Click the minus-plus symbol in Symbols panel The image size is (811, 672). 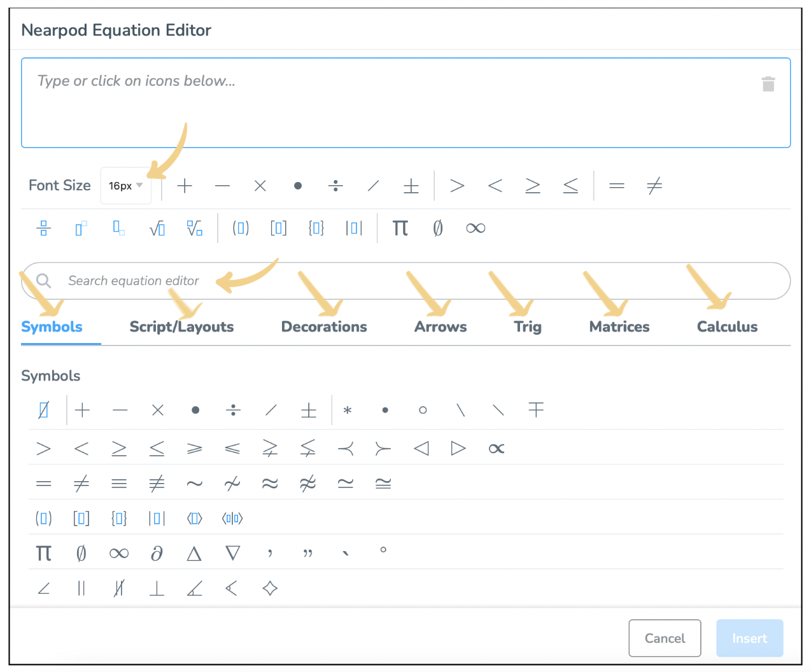coord(536,410)
